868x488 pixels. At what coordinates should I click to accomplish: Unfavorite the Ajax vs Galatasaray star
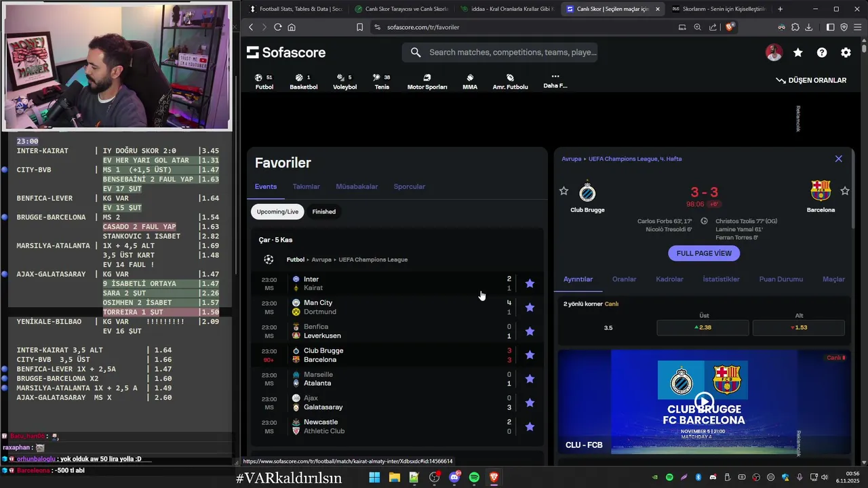coord(530,403)
